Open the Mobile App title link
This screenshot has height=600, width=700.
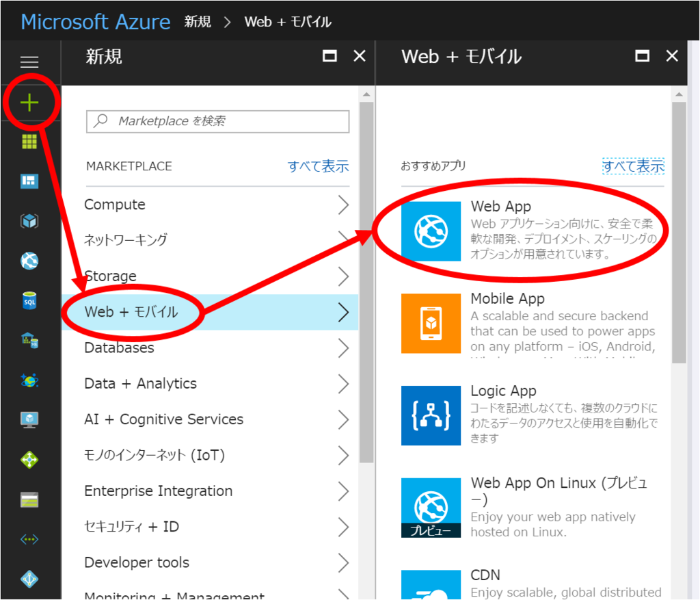508,298
